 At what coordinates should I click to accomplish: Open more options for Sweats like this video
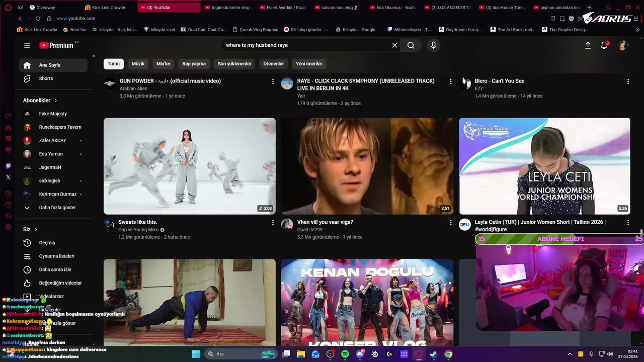[273, 223]
